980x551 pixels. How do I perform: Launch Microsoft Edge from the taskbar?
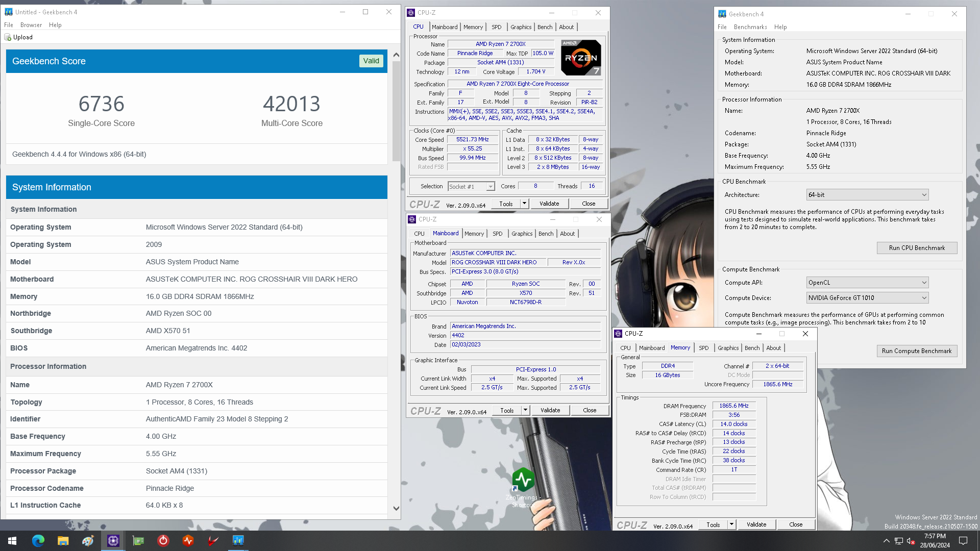point(38,541)
